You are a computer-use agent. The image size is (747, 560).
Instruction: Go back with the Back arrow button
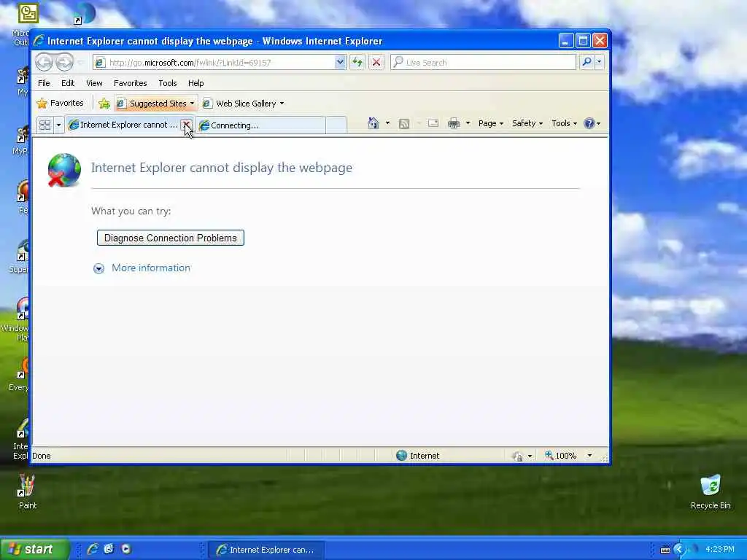(x=44, y=63)
